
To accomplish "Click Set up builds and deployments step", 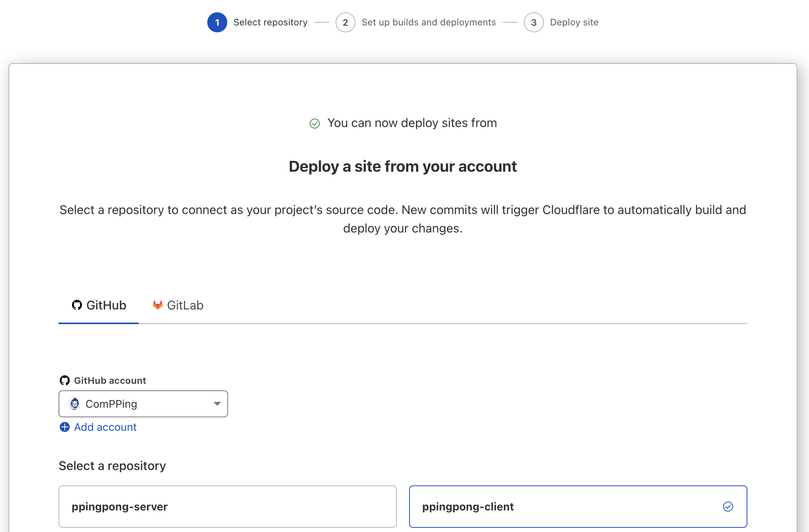I will (428, 22).
